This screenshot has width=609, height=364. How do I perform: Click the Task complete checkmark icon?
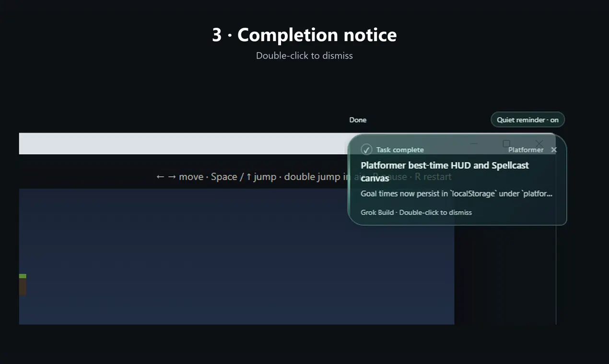pyautogui.click(x=366, y=150)
